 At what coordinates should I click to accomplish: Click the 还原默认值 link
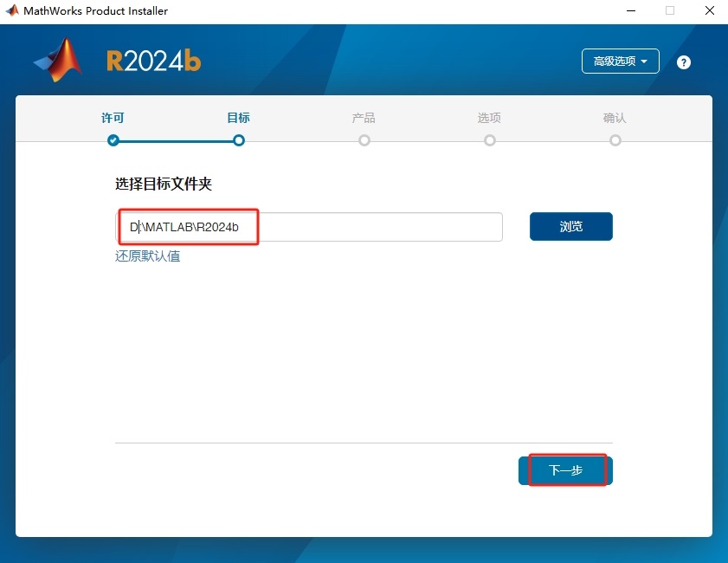[148, 256]
